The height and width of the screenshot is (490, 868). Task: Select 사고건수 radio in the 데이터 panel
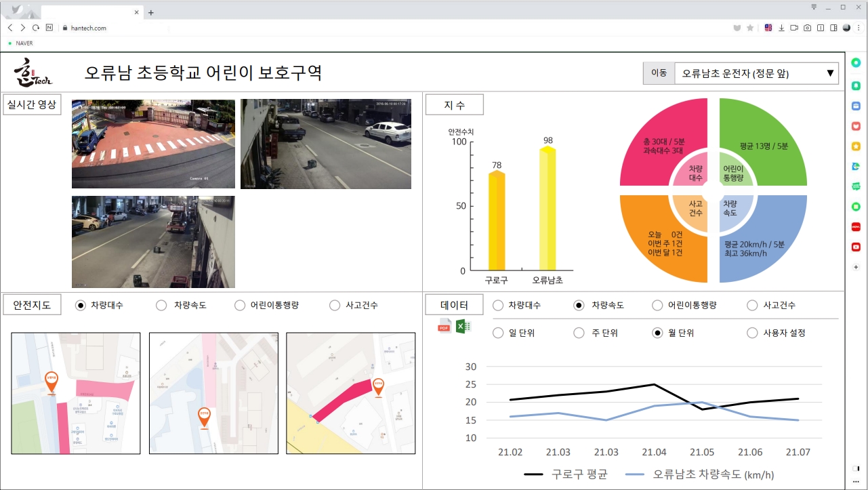(x=752, y=306)
